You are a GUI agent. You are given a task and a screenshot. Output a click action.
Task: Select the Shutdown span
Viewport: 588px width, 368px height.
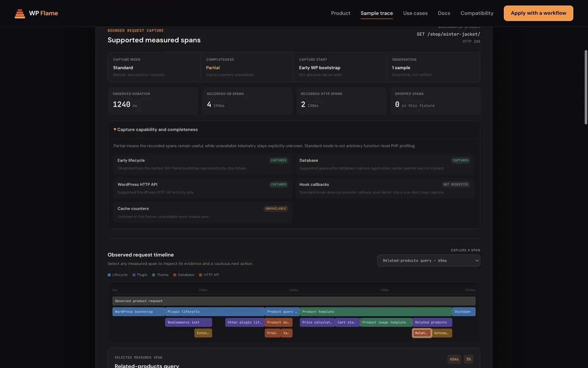(463, 312)
